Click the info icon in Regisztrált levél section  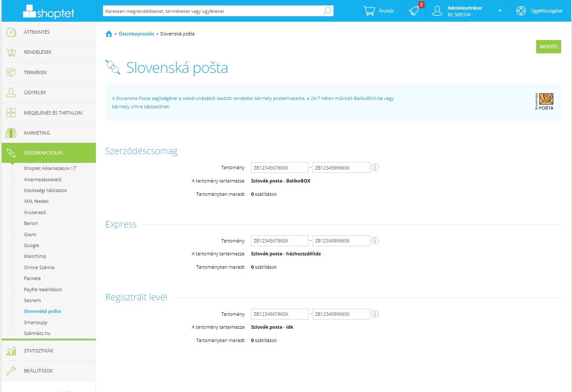(375, 314)
